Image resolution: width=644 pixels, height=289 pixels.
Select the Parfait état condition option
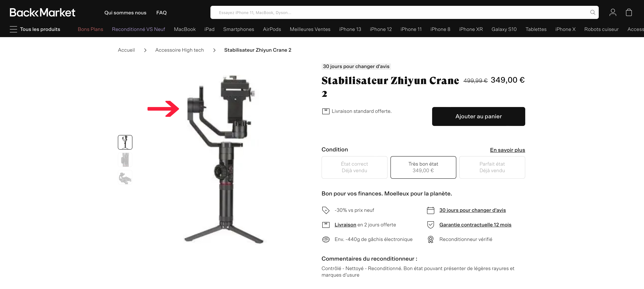(492, 167)
